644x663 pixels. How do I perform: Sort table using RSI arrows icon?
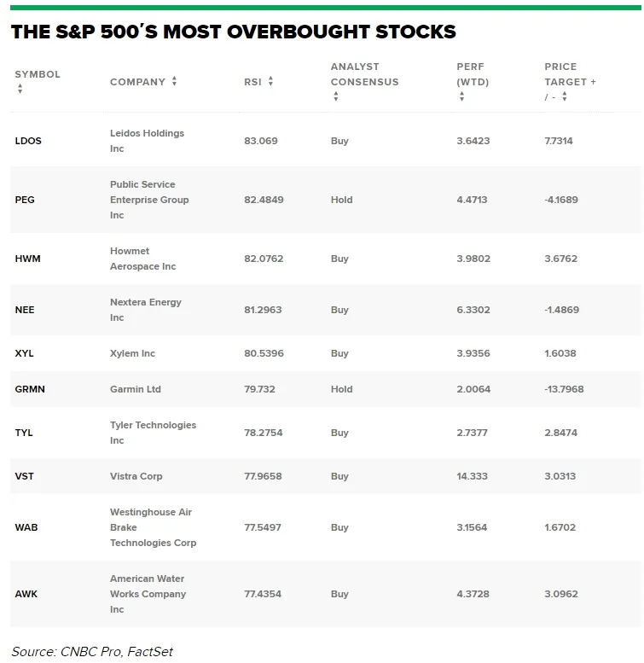pos(270,82)
